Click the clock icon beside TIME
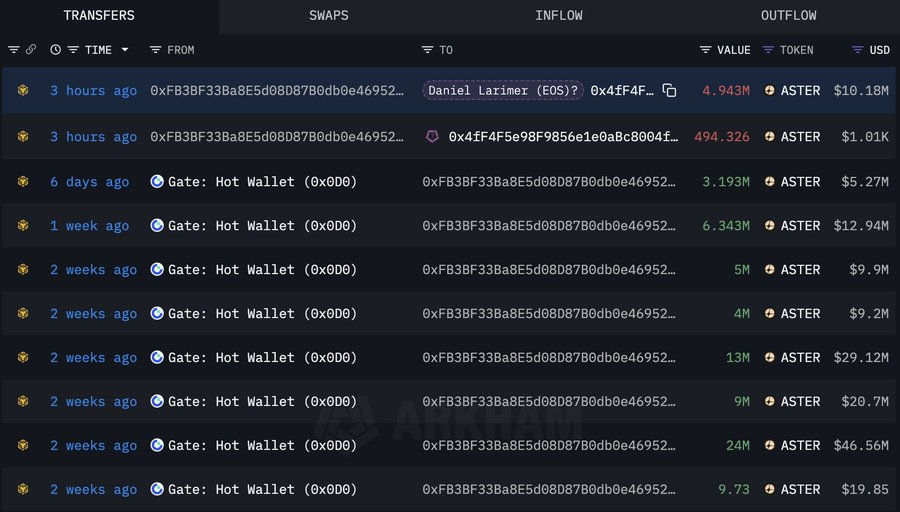Image resolution: width=900 pixels, height=512 pixels. tap(55, 50)
